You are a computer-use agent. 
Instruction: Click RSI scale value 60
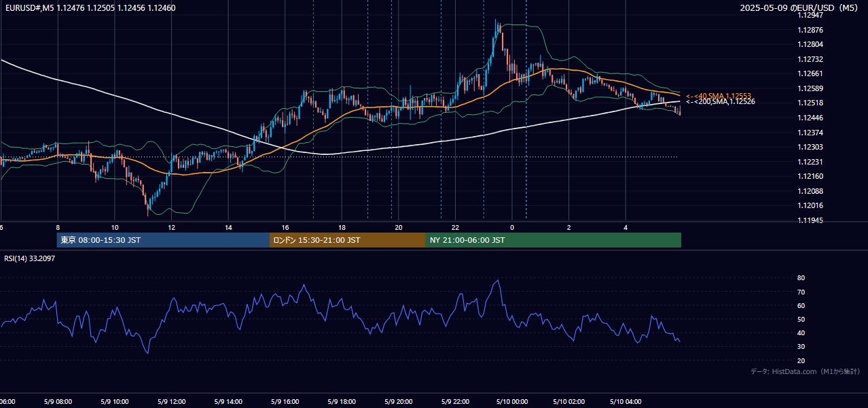801,305
